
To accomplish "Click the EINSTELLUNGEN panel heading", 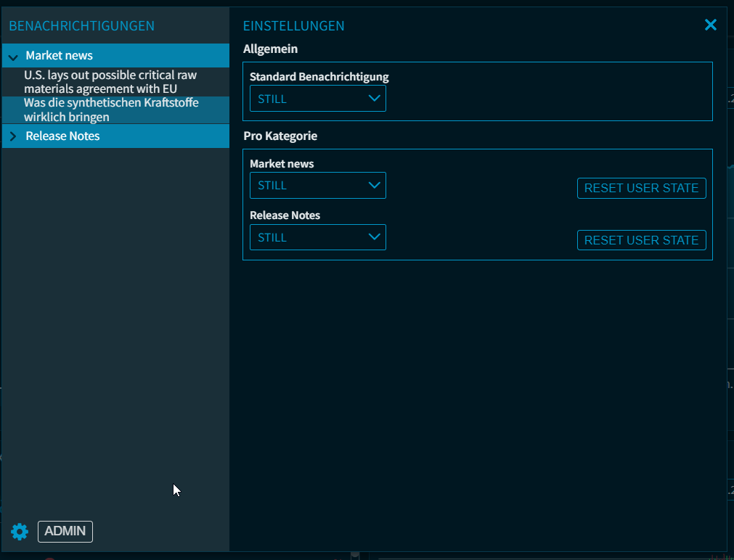I will [x=293, y=26].
